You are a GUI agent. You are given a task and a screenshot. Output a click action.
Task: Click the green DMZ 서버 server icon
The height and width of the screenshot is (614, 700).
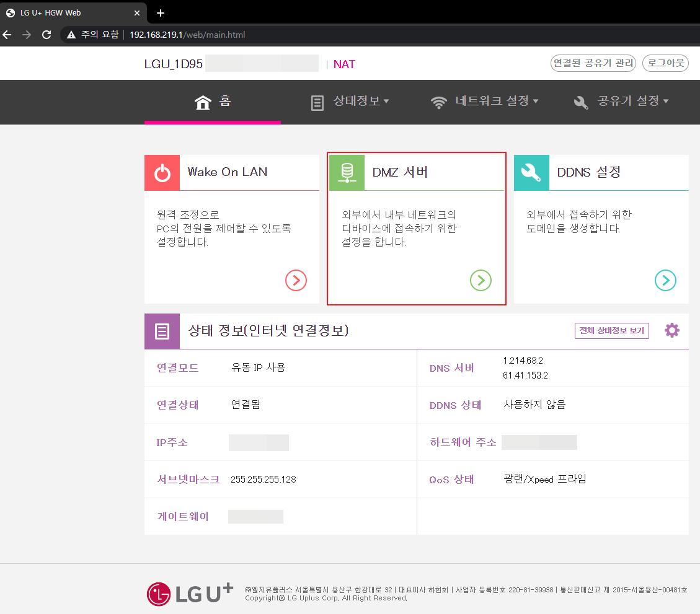pos(347,173)
